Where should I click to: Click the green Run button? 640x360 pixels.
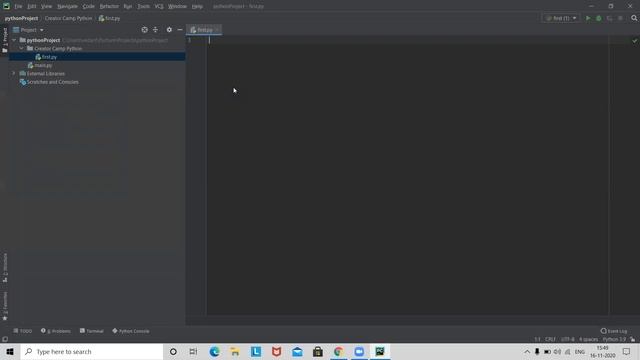click(x=588, y=18)
